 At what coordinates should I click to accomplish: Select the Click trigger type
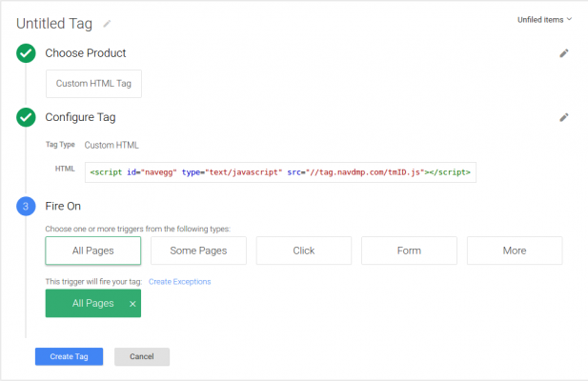(304, 251)
